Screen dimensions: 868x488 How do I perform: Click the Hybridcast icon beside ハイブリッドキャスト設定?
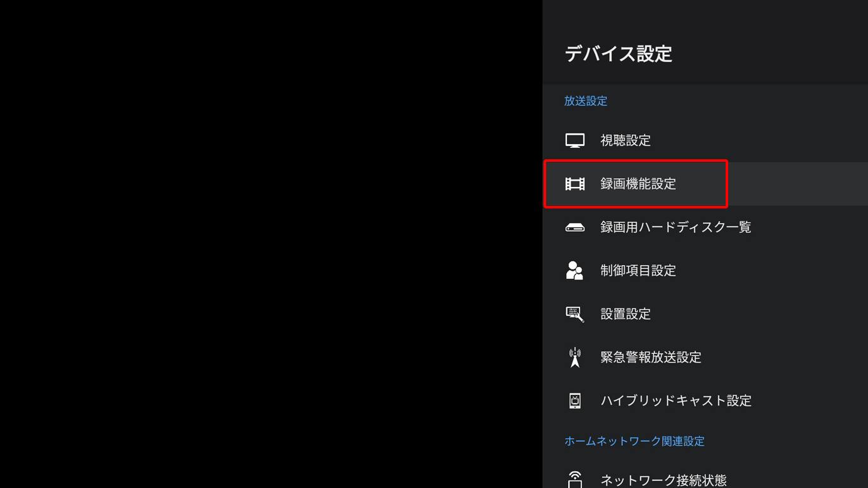pyautogui.click(x=574, y=400)
